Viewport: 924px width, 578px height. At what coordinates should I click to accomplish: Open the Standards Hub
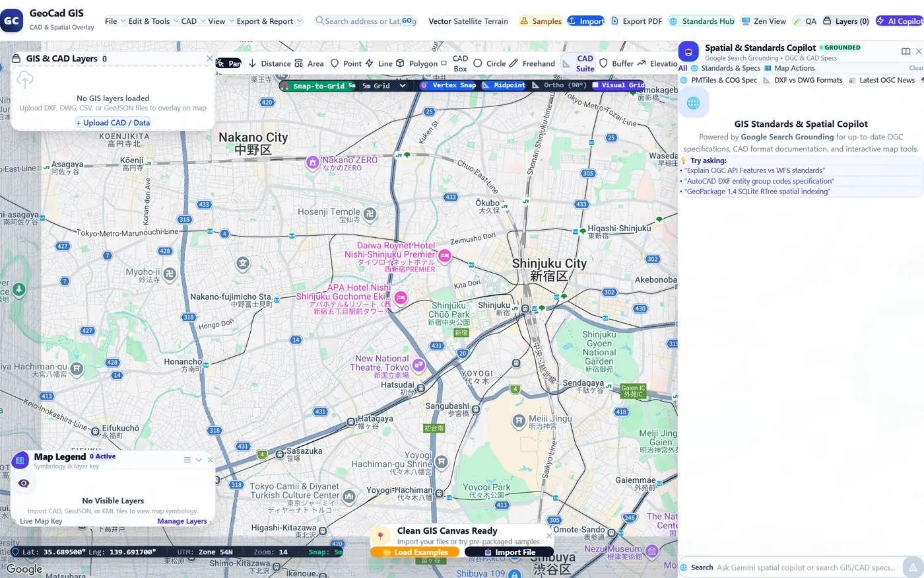click(702, 21)
